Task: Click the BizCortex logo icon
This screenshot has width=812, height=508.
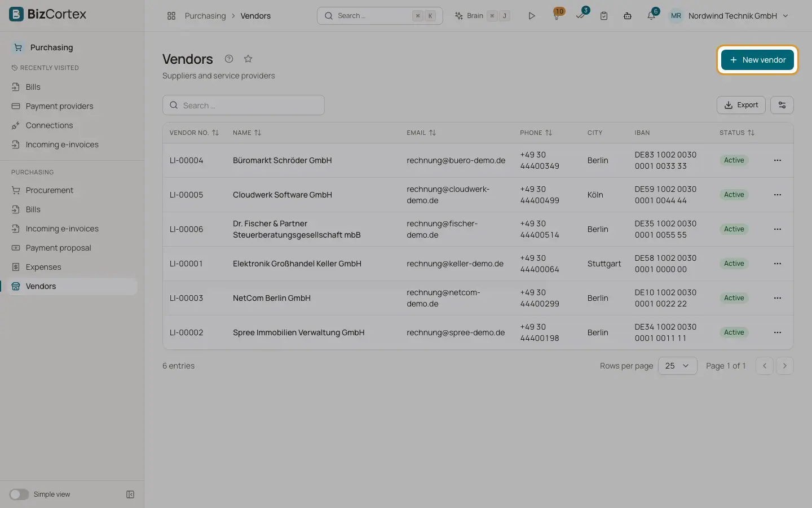Action: 16,14
